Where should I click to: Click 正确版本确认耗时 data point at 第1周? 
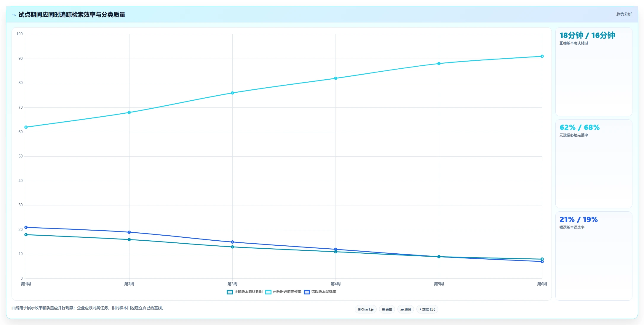click(26, 235)
